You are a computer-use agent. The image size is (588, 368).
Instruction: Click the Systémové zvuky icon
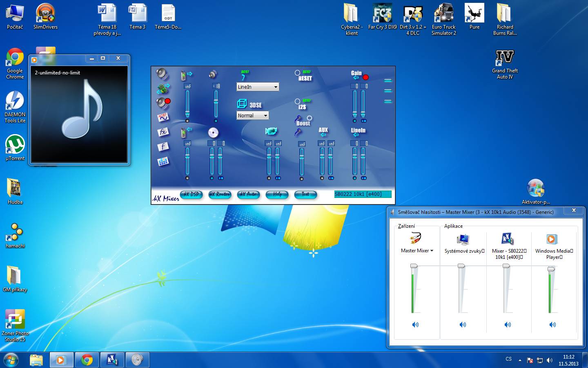[463, 239]
